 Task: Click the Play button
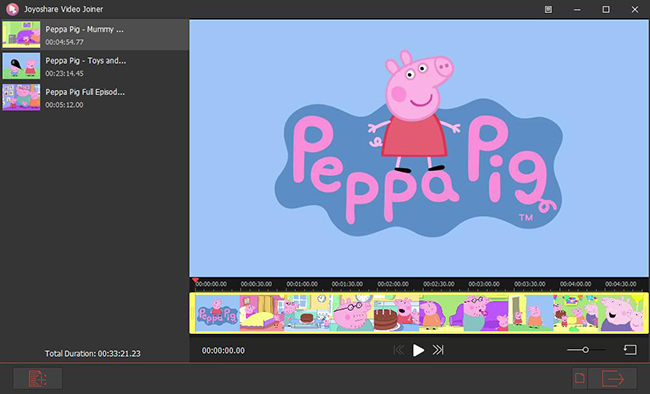(x=418, y=350)
